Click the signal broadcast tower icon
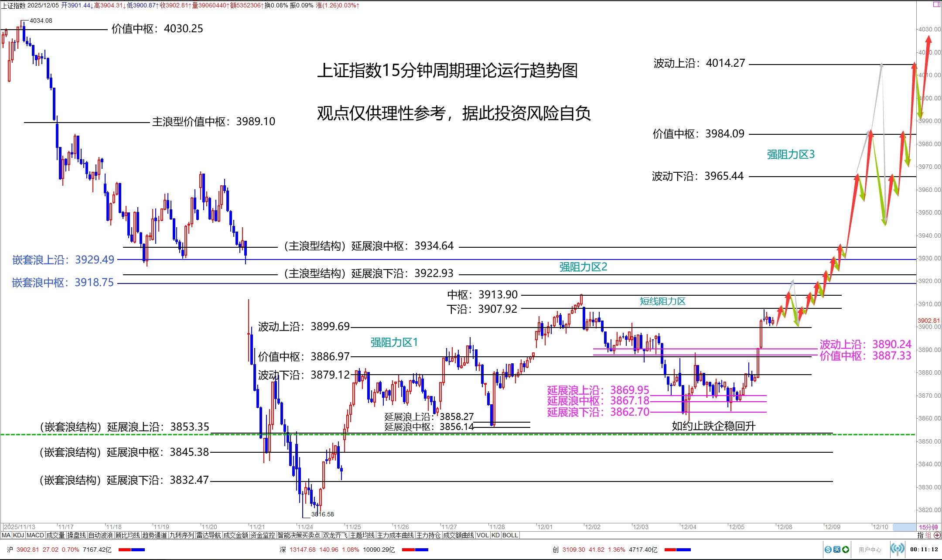 coord(898,549)
